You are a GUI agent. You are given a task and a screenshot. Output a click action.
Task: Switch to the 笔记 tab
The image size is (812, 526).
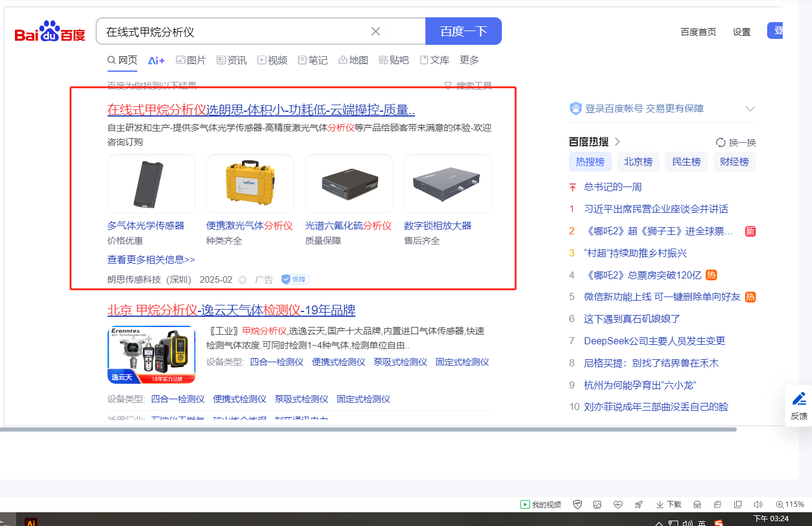click(x=313, y=60)
